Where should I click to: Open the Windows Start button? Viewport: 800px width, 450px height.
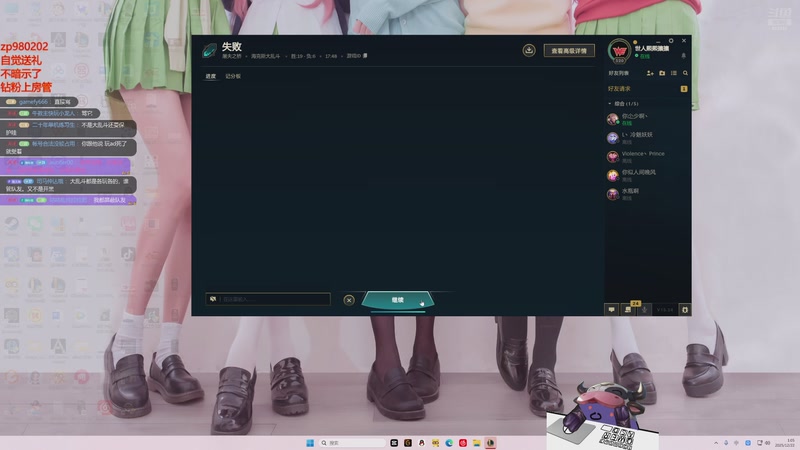(x=310, y=443)
